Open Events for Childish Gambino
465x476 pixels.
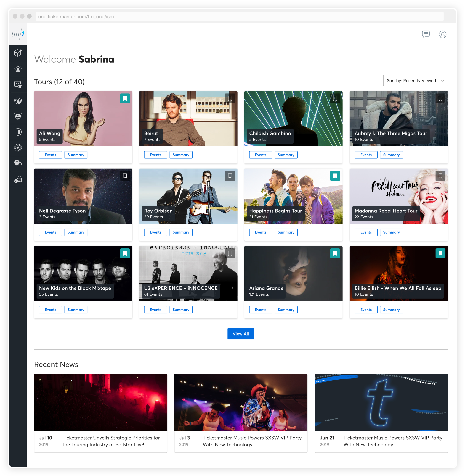260,155
